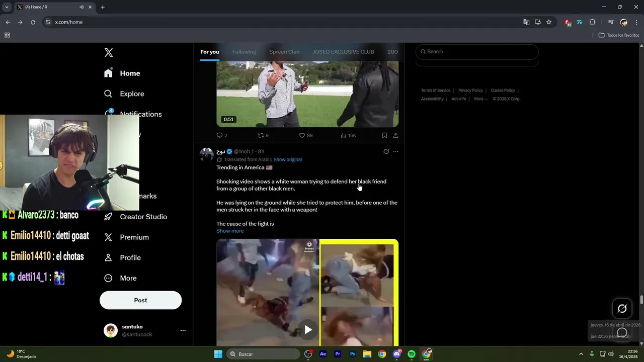Open @1noh_1 profile avatar
644x362 pixels.
206,154
